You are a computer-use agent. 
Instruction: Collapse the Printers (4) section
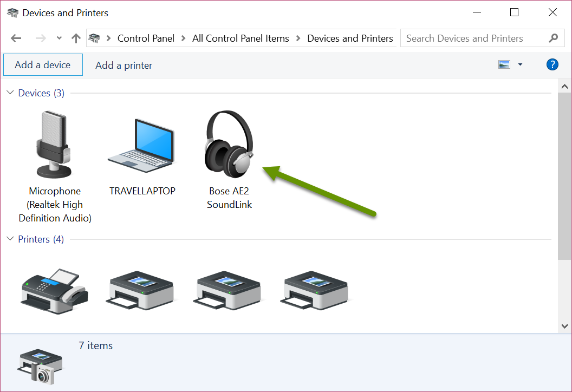[10, 239]
